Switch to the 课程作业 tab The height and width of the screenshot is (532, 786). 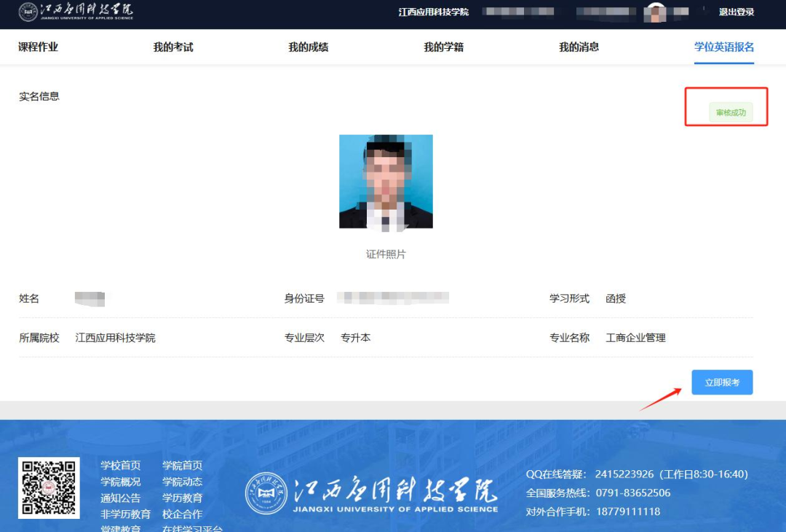(36, 47)
